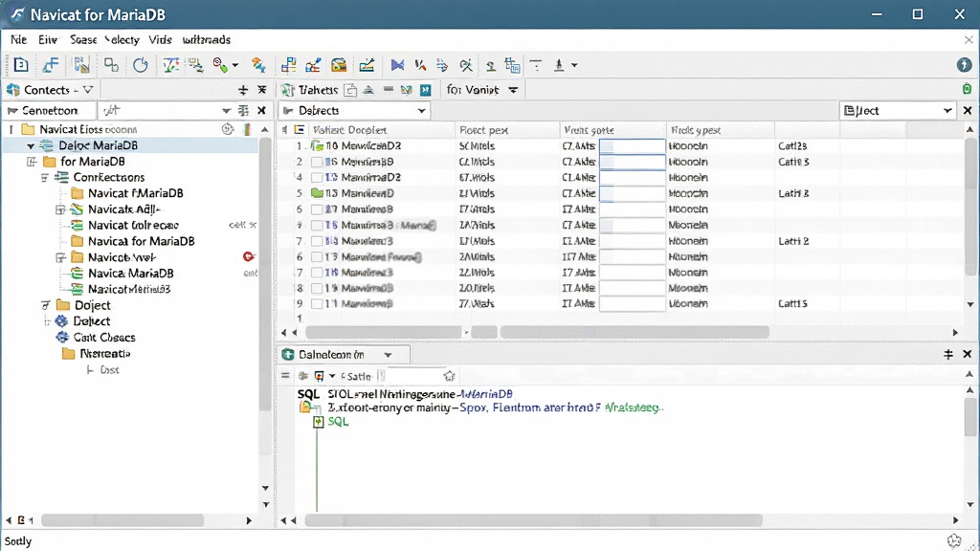Open the Eiiw menu

48,39
